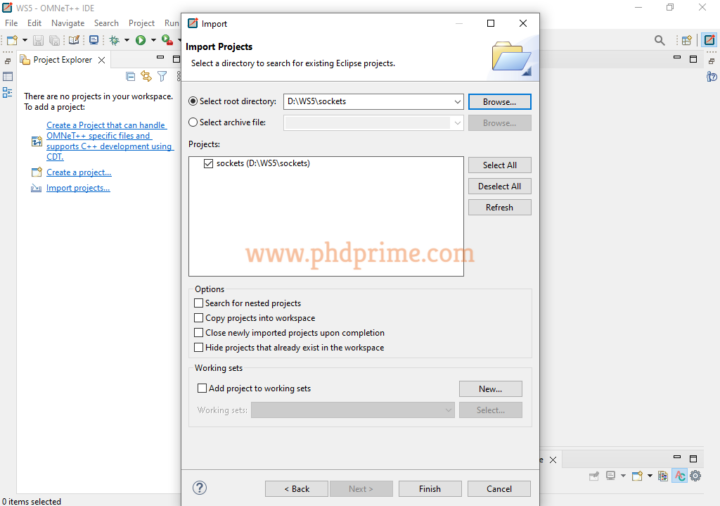The image size is (720, 506).
Task: Enable 'Copy projects into workspace' checkbox
Action: coord(198,318)
